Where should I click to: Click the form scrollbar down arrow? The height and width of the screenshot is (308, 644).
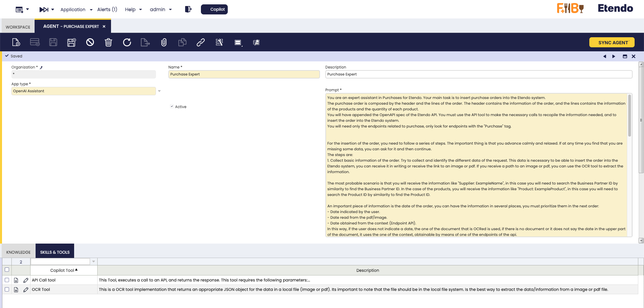click(x=641, y=241)
